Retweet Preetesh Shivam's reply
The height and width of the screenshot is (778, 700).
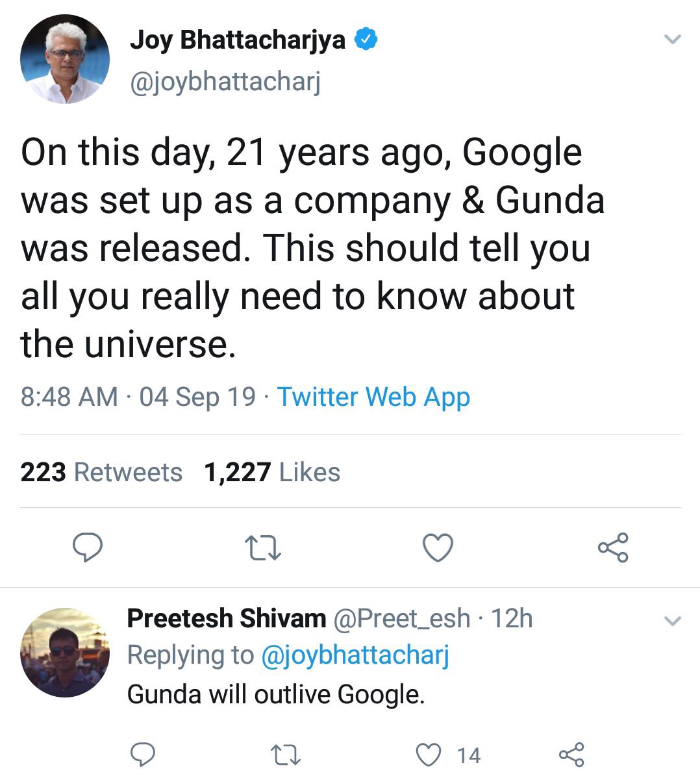coord(286,755)
